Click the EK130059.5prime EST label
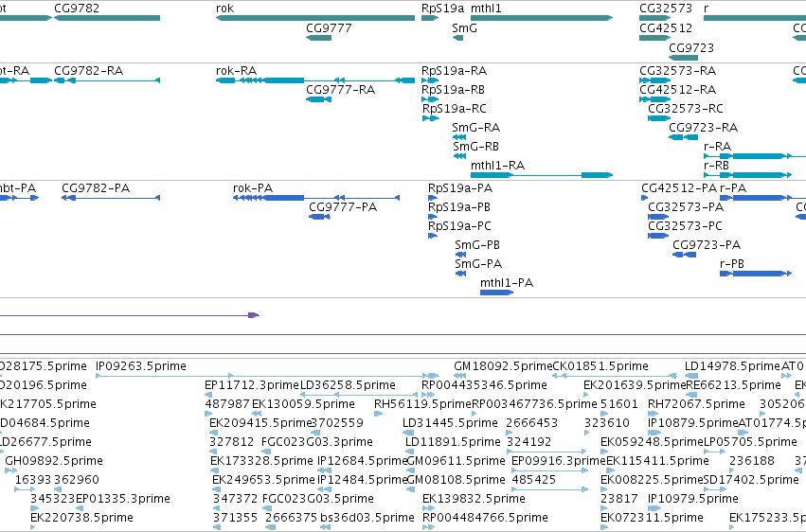 pos(303,404)
